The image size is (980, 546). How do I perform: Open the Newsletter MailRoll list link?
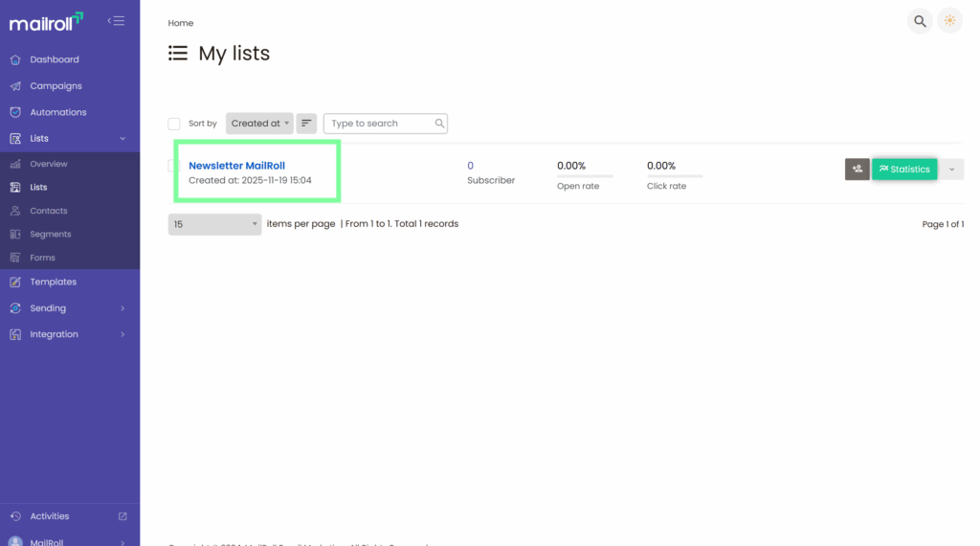click(236, 166)
